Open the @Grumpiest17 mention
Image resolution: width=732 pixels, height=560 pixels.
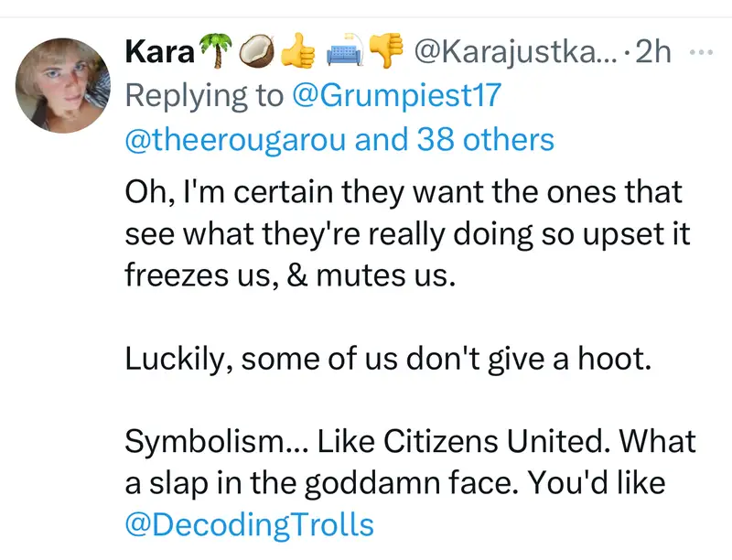click(399, 96)
